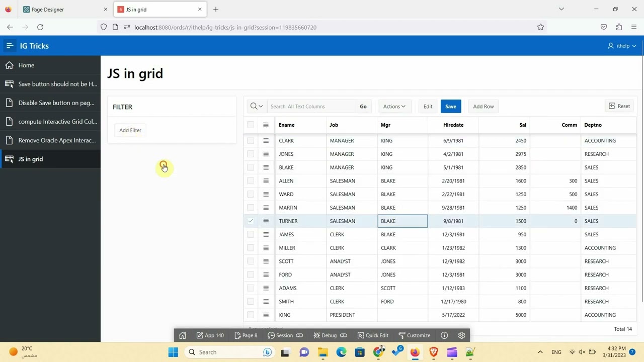Image resolution: width=644 pixels, height=362 pixels.
Task: Bookmark this page with star icon
Action: pyautogui.click(x=540, y=27)
